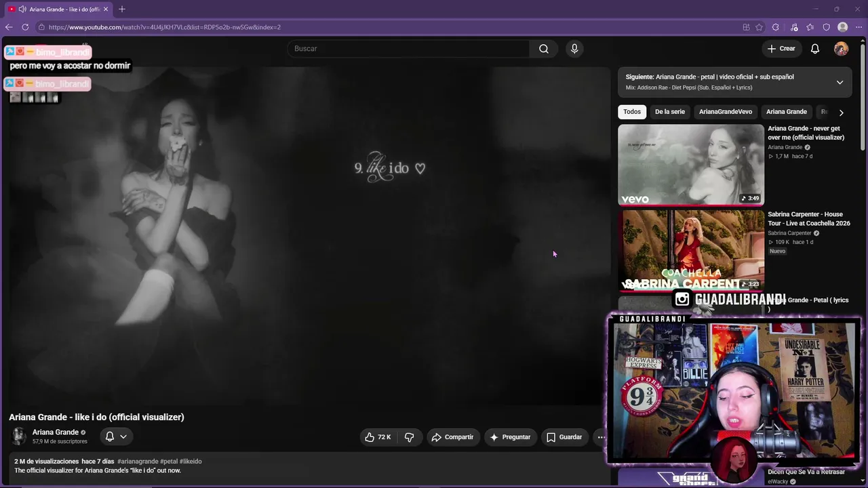
Task: Open the never get over me thumbnail
Action: tap(691, 165)
